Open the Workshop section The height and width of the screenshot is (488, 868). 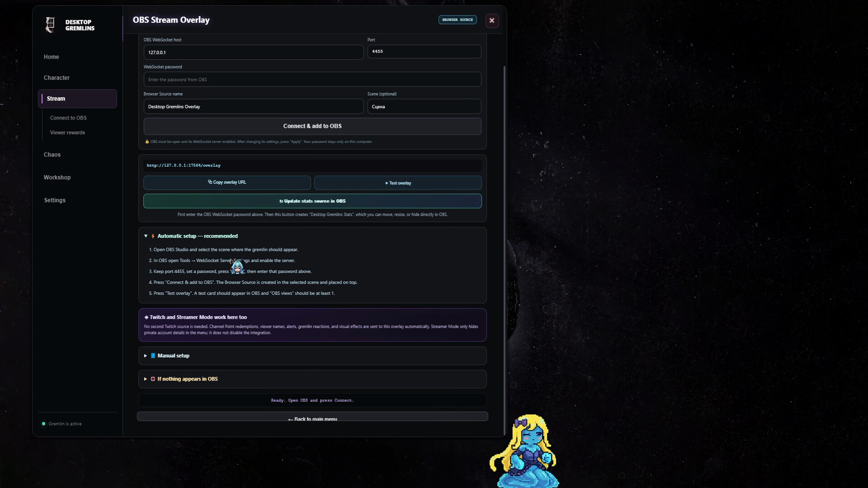tap(57, 178)
